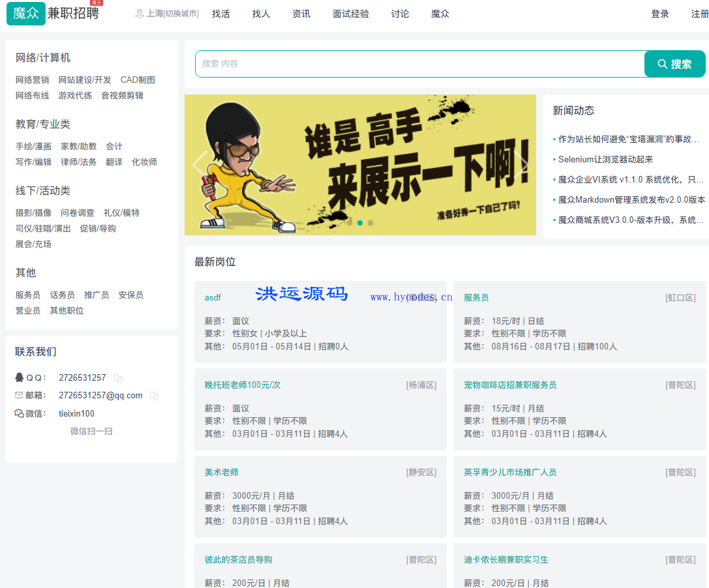Open the 网络营销 category
This screenshot has height=588, width=709.
pyautogui.click(x=32, y=80)
